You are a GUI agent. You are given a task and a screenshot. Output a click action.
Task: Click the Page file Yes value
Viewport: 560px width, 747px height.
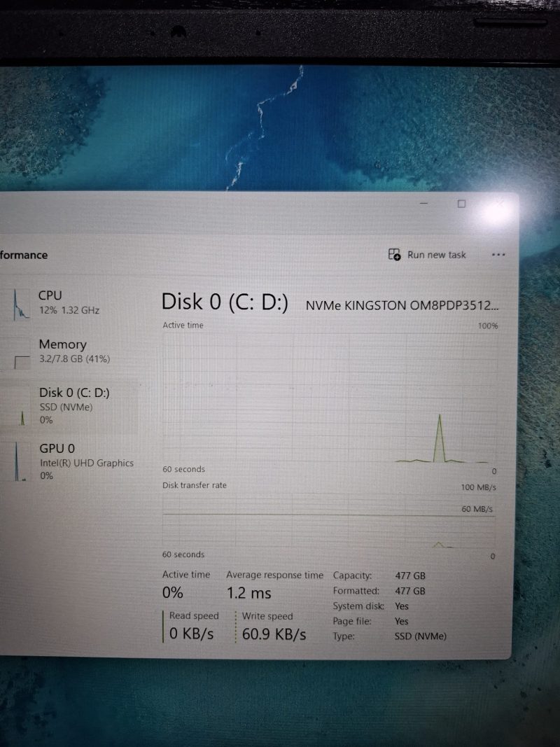point(401,621)
